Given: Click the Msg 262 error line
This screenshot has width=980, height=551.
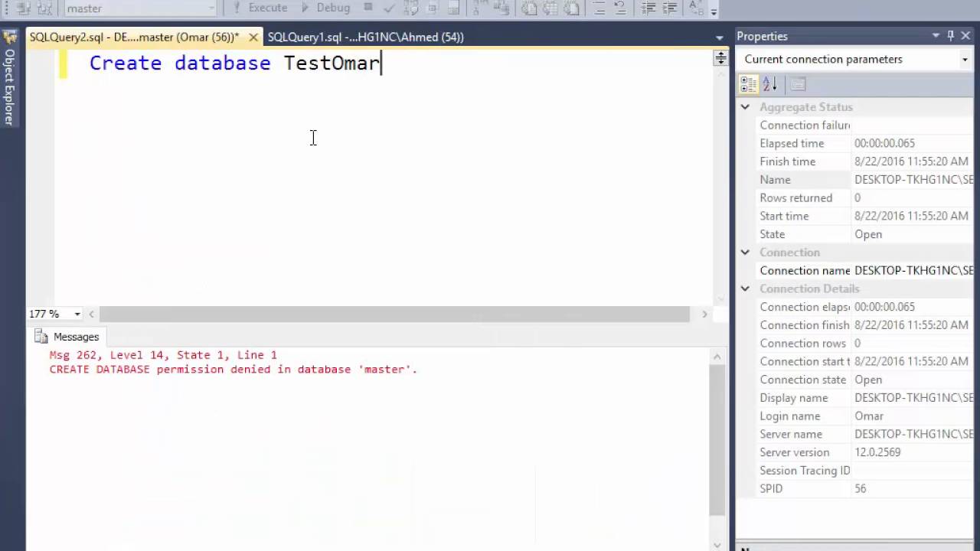Looking at the screenshot, I should coord(163,355).
